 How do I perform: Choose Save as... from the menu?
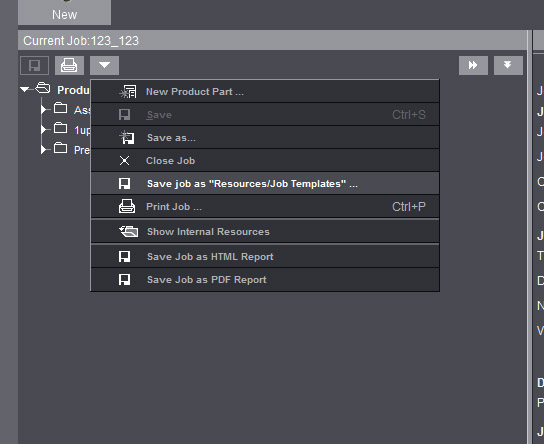coord(265,138)
